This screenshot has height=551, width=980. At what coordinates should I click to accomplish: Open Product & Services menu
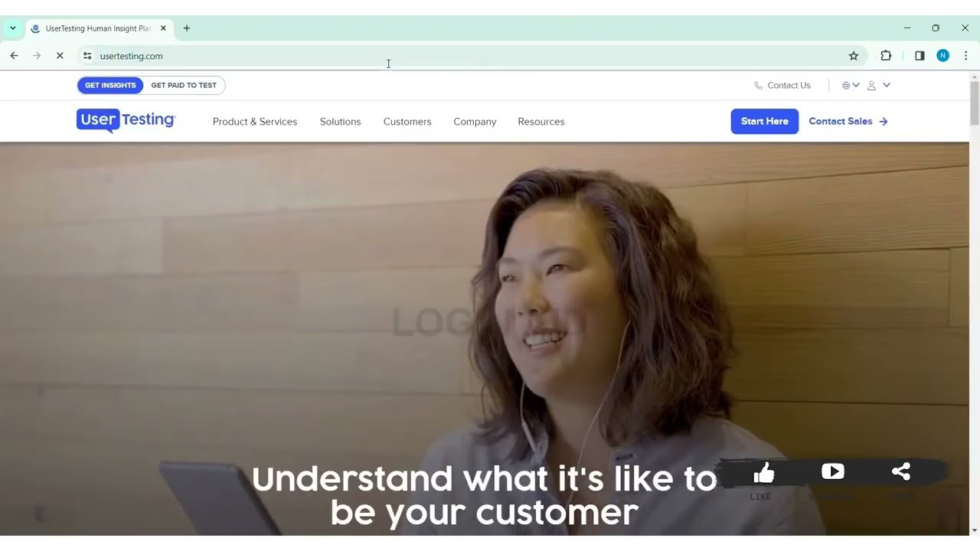tap(255, 122)
